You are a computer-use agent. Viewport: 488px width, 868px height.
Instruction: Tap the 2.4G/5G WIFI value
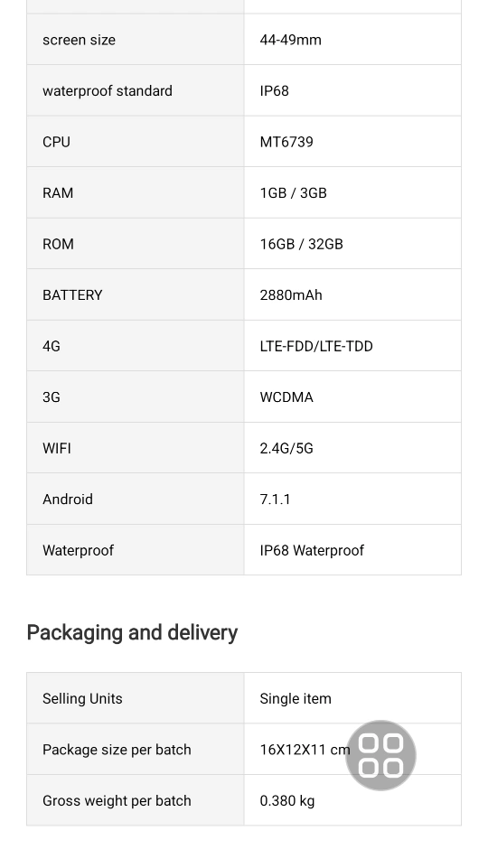(x=286, y=448)
